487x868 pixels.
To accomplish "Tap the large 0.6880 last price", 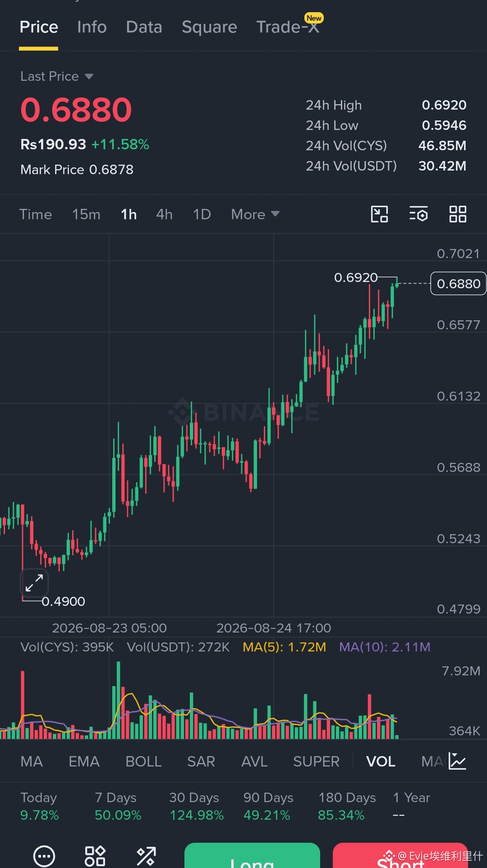I will [x=76, y=110].
